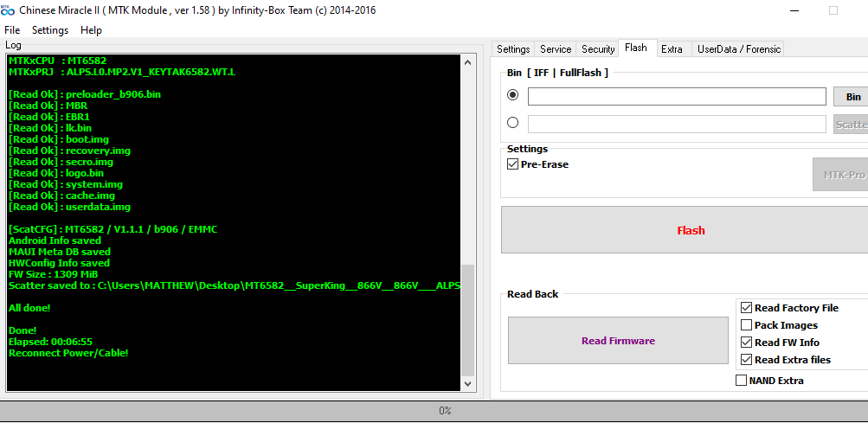Click the '[Read Ok] : recovery.img' log line

pos(70,151)
